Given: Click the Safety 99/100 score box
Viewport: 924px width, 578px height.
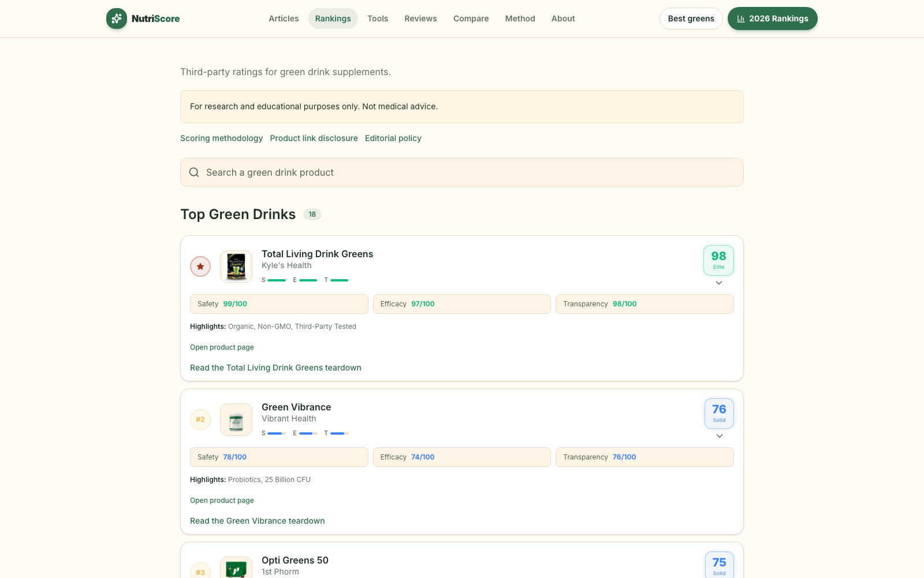Looking at the screenshot, I should click(279, 304).
